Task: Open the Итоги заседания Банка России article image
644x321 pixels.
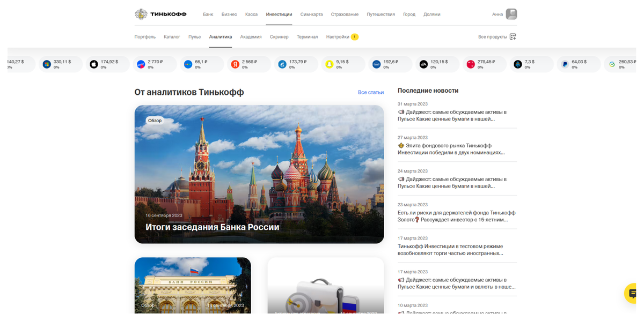Action: tap(259, 174)
